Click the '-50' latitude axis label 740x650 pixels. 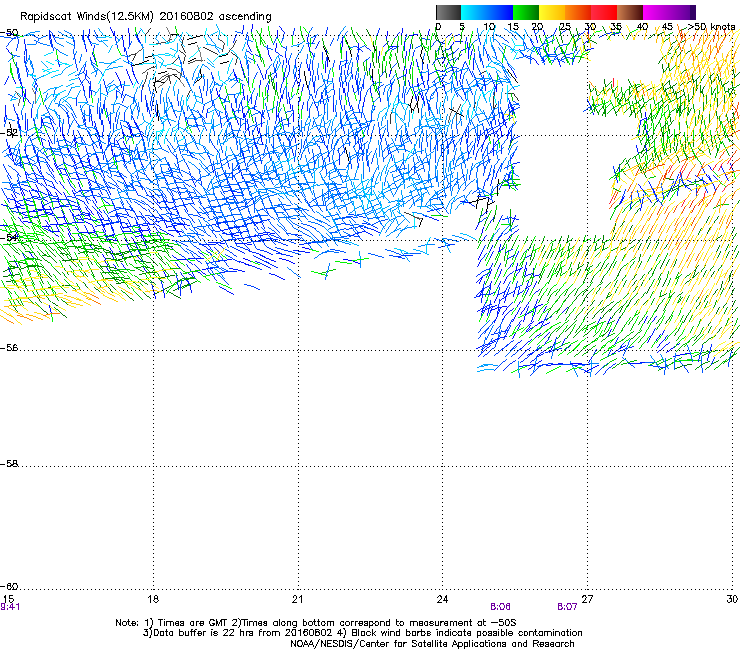(9, 33)
